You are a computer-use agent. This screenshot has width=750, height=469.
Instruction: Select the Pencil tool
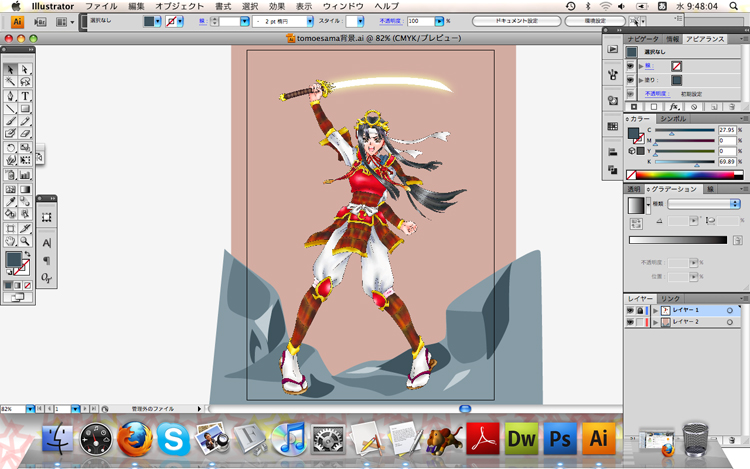(x=25, y=121)
